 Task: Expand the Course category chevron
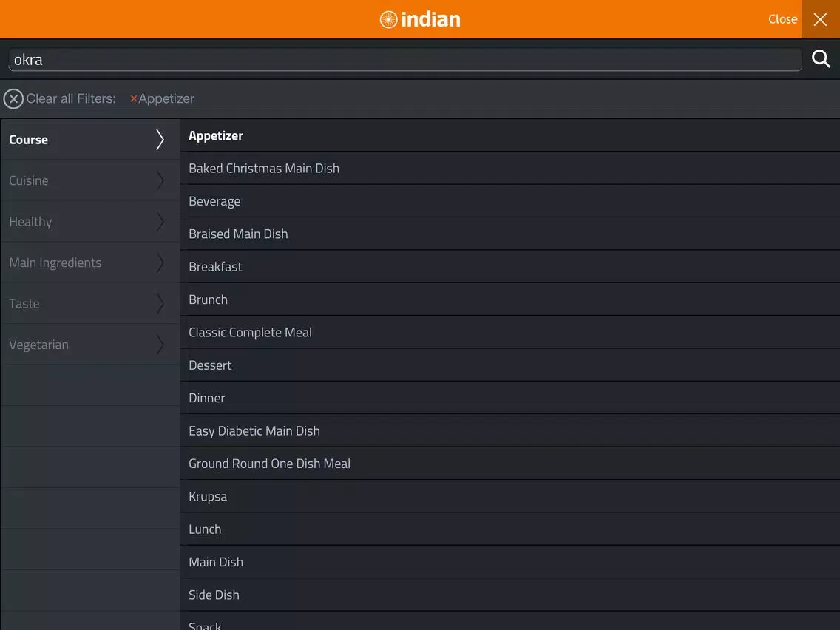[160, 140]
